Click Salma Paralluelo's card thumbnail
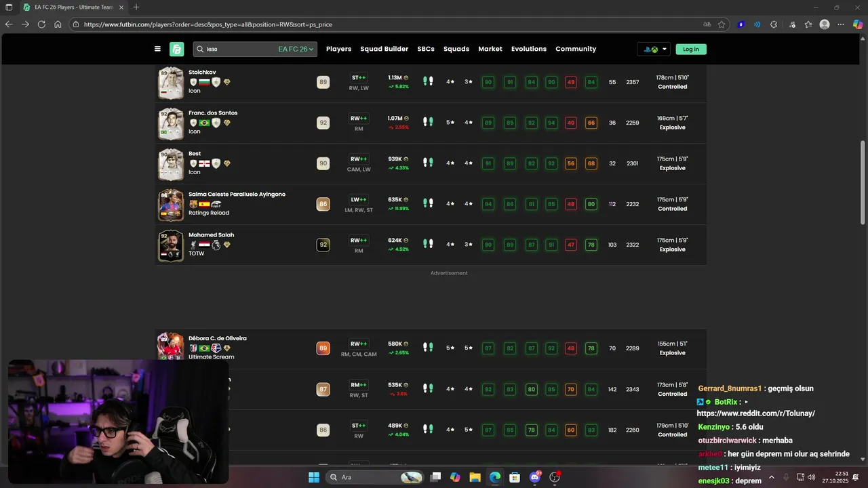Screen dimensions: 868x488 tap(170, 205)
